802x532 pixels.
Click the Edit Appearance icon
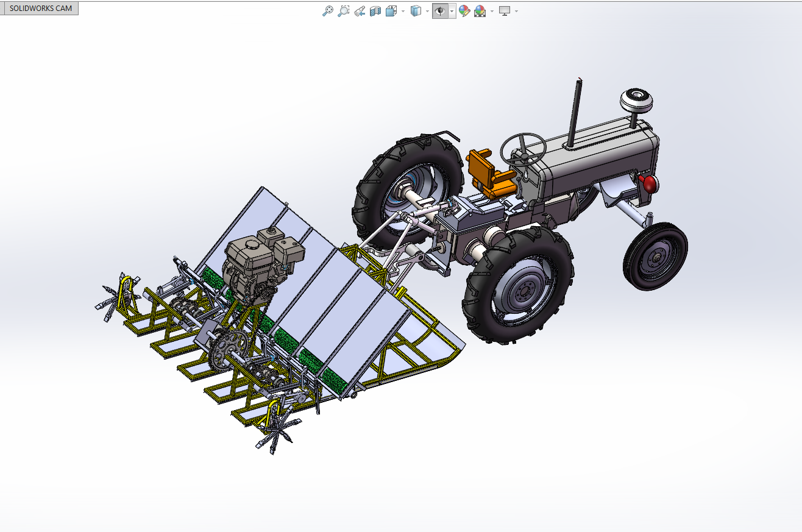pos(464,11)
